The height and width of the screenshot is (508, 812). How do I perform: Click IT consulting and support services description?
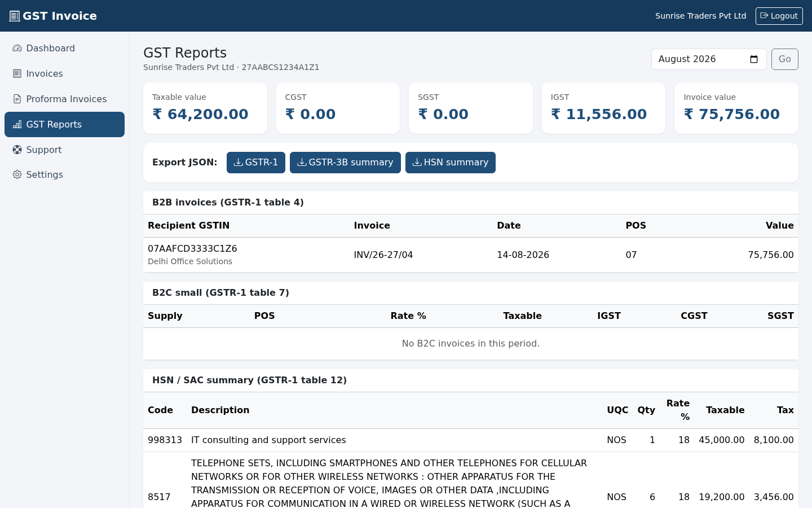268,440
